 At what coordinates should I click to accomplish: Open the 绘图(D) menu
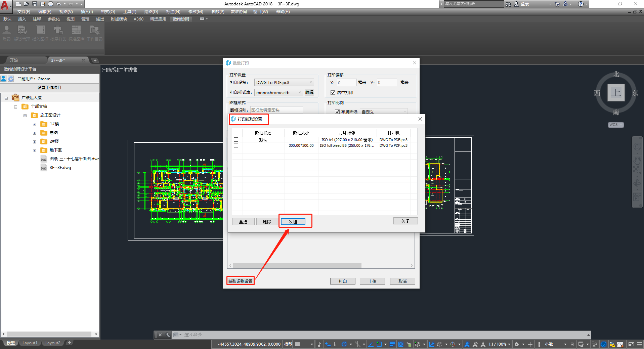(151, 12)
